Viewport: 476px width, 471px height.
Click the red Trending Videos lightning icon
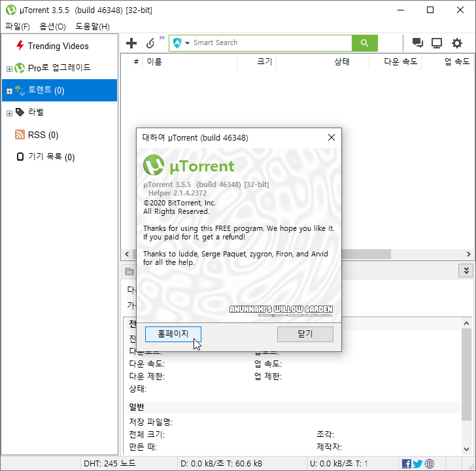click(20, 46)
